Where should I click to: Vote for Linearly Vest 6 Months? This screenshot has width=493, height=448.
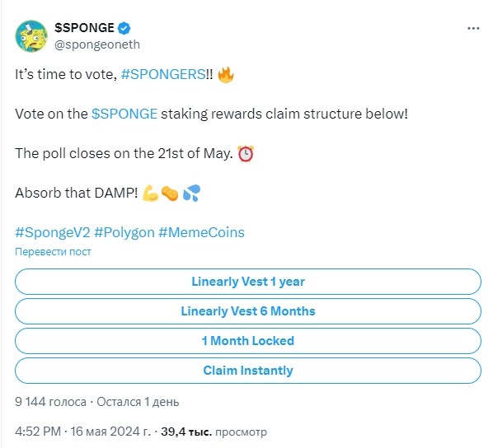coord(248,311)
